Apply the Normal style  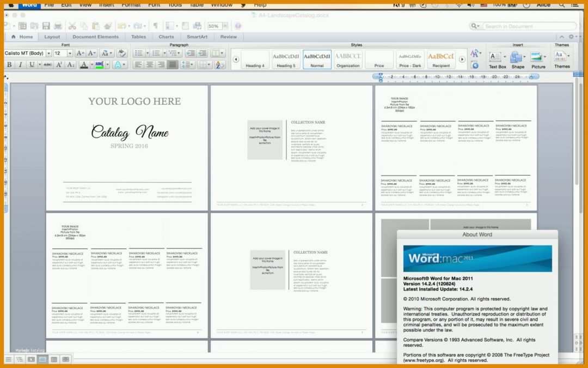(317, 59)
